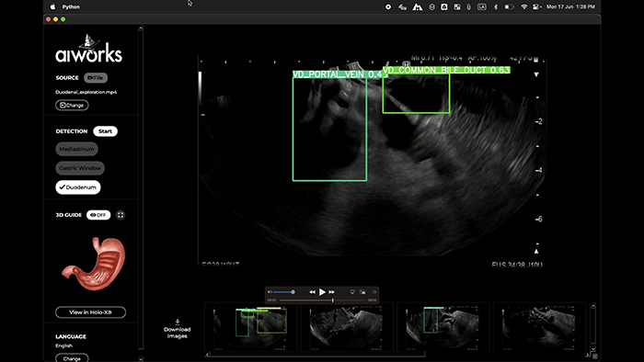Rewind the video playback
The height and width of the screenshot is (362, 644).
[x=312, y=292]
